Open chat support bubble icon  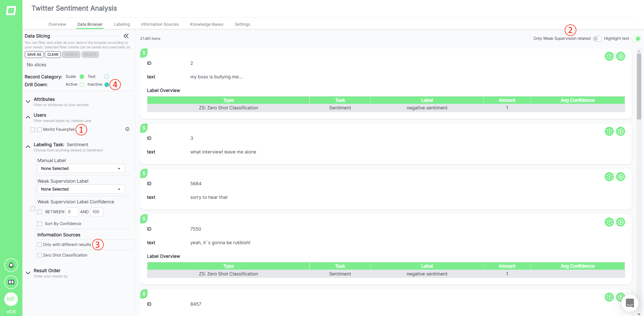point(630,303)
